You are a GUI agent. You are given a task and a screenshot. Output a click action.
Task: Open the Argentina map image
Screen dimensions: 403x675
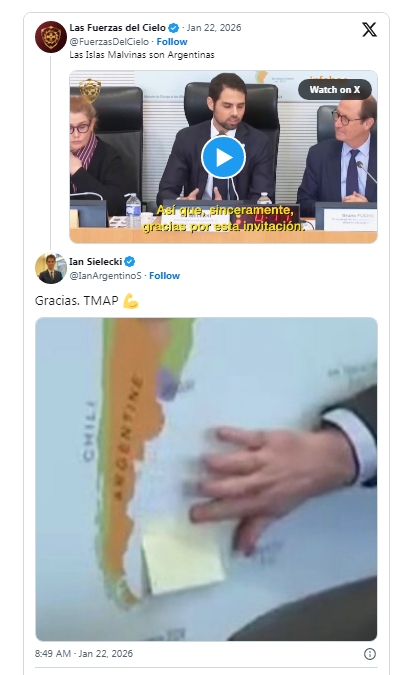pos(206,479)
